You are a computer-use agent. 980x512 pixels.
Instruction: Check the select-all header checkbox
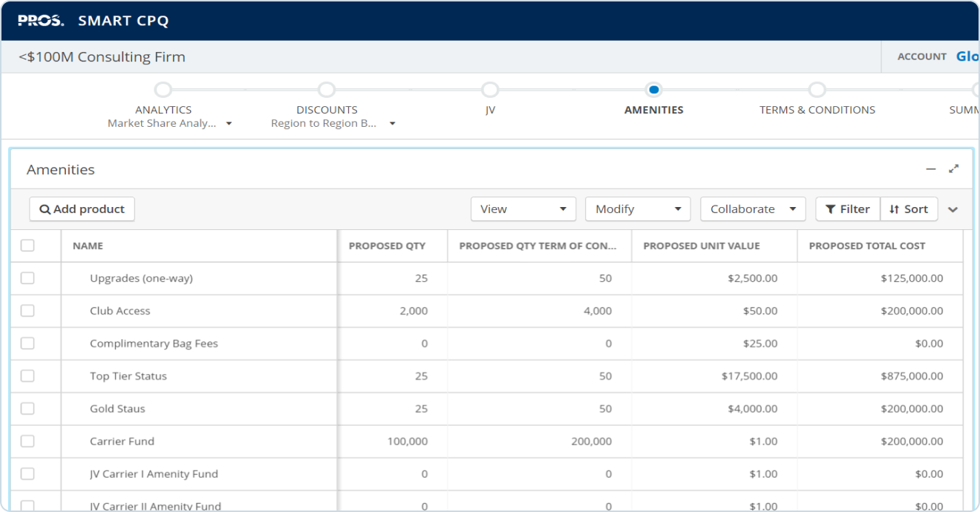click(x=27, y=246)
